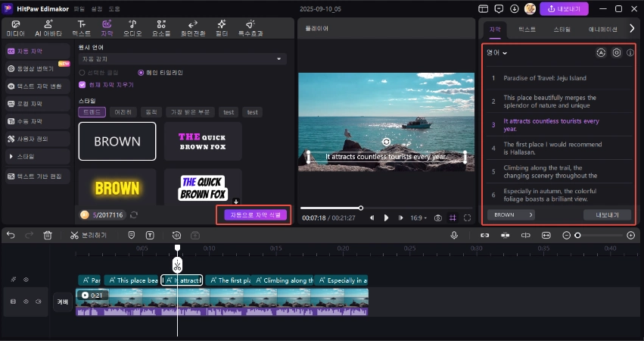Viewport: 644px width, 341px height.
Task: Select the main timeline radio option
Action: click(141, 73)
